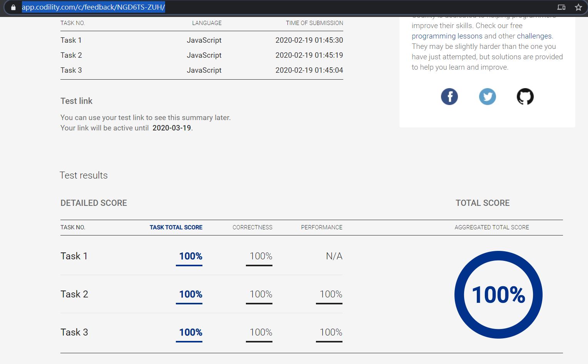Follow the 'programming lessons' link
The image size is (588, 364).
(447, 36)
